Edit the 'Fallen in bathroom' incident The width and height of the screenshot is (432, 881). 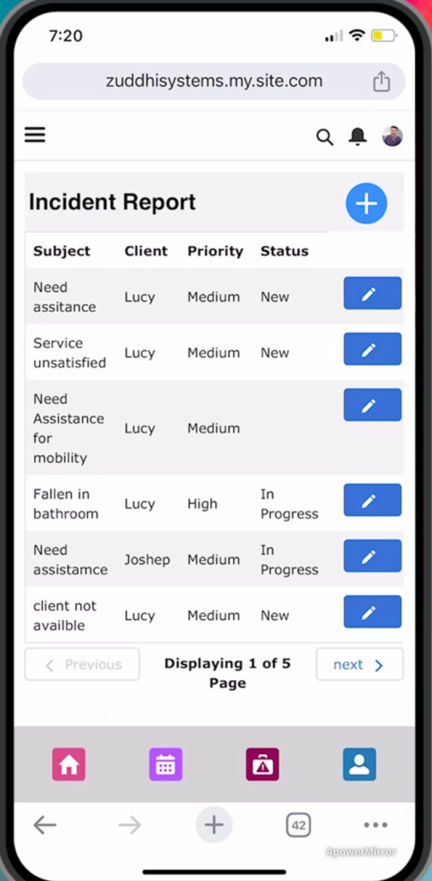click(372, 500)
